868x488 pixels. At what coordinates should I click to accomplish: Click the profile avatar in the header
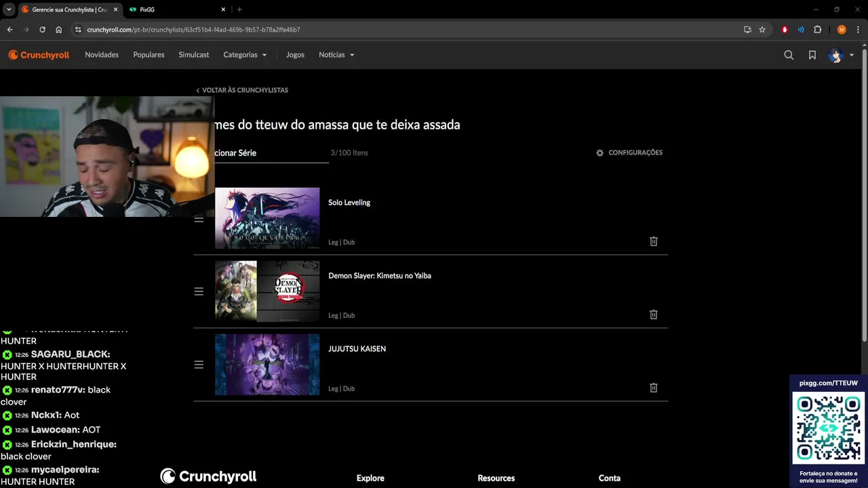835,55
